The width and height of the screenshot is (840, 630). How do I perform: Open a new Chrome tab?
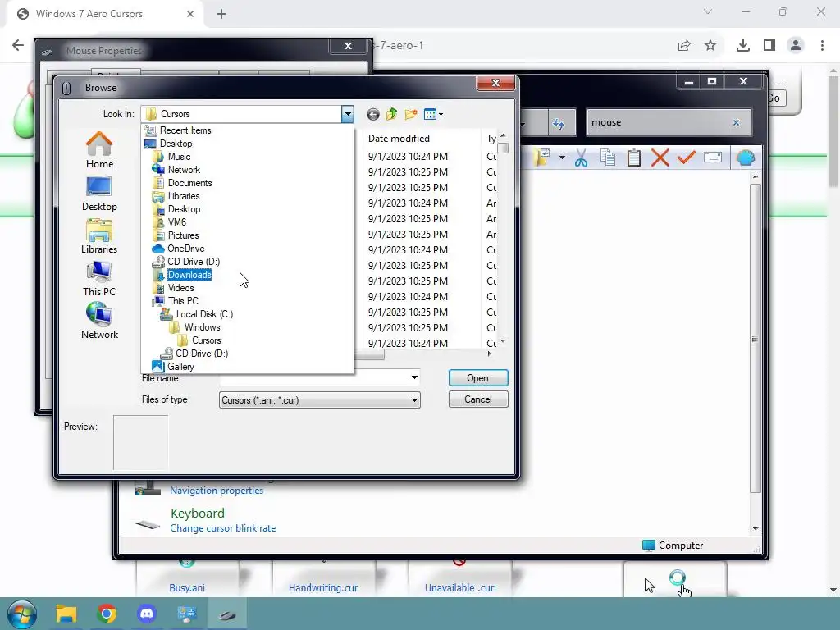coord(221,15)
